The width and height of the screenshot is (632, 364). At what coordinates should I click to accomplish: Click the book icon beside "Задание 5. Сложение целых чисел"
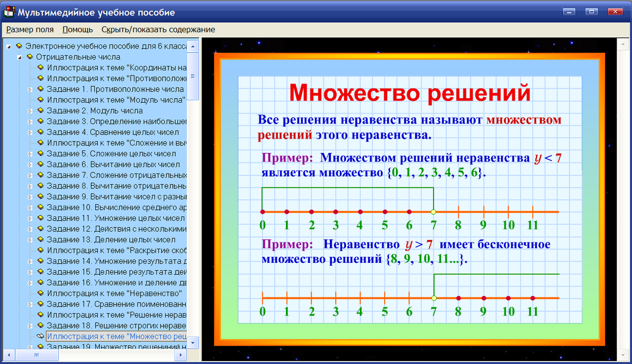(40, 153)
